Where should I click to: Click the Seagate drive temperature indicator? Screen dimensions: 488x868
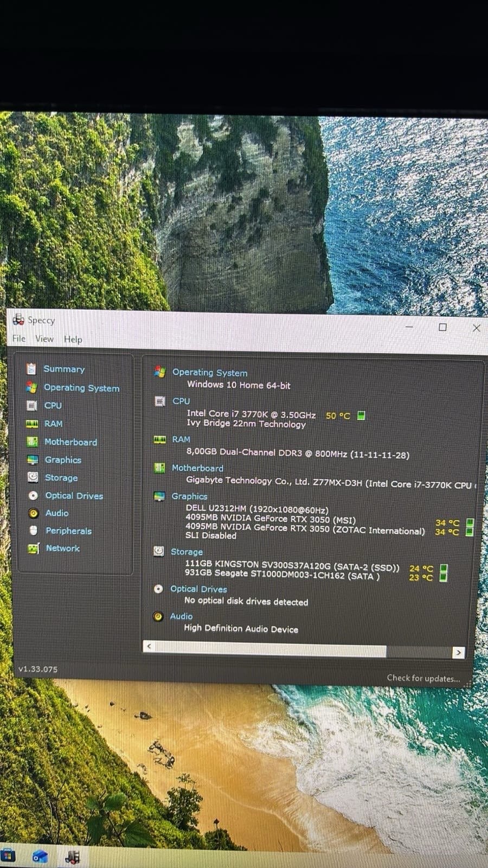click(444, 577)
